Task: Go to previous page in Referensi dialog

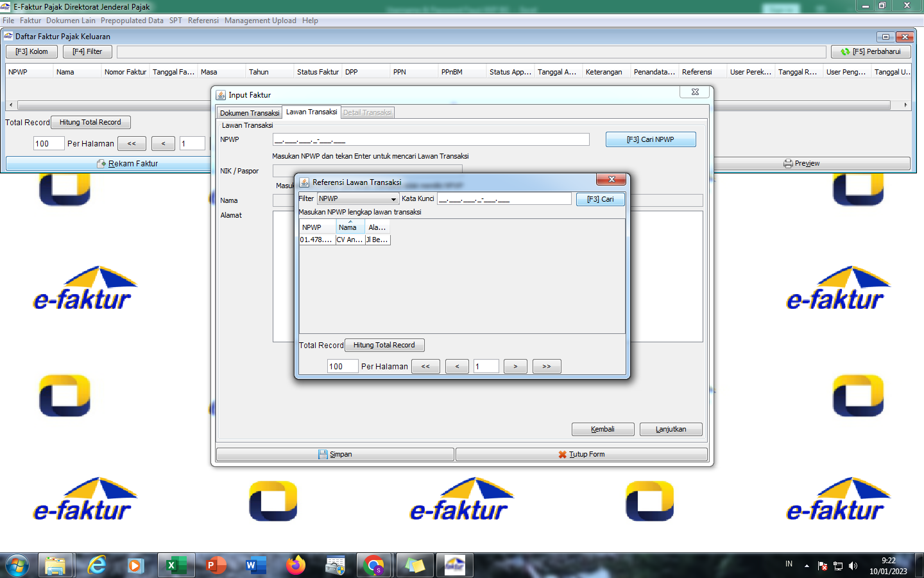Action: point(457,366)
